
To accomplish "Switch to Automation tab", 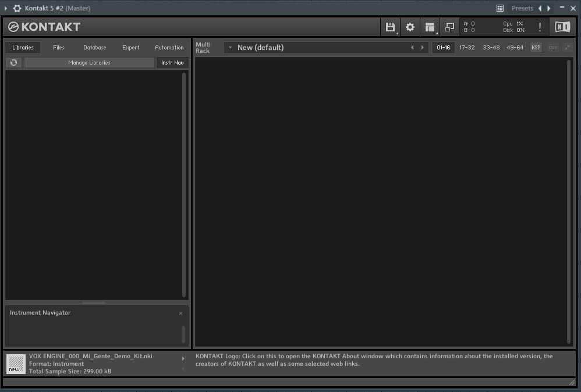I will coord(169,47).
